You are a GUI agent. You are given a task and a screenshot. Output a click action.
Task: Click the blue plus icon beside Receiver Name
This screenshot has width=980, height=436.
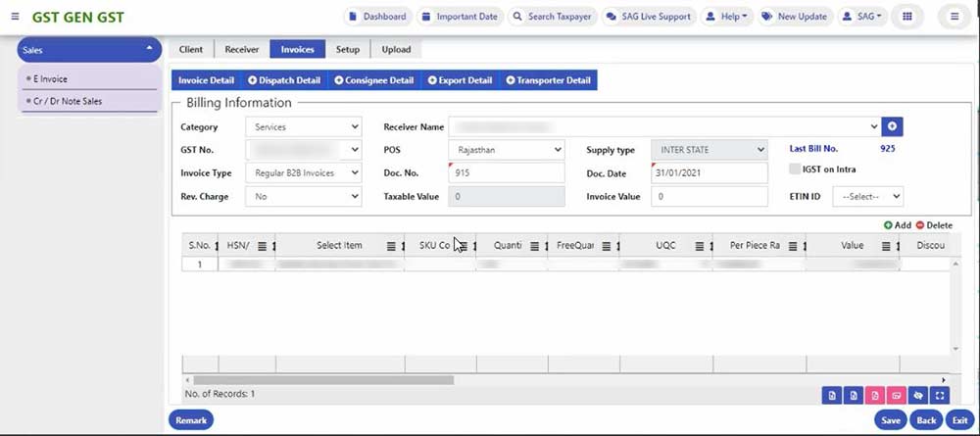click(892, 126)
